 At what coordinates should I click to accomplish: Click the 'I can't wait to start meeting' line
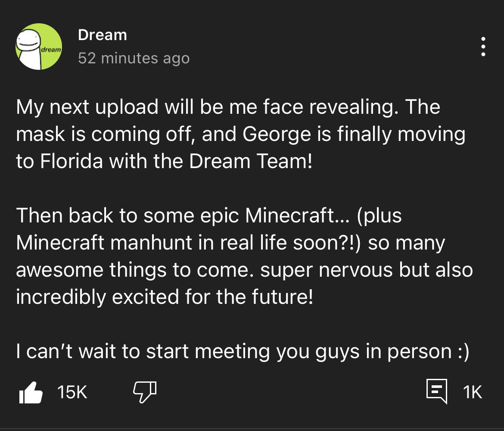tap(243, 351)
